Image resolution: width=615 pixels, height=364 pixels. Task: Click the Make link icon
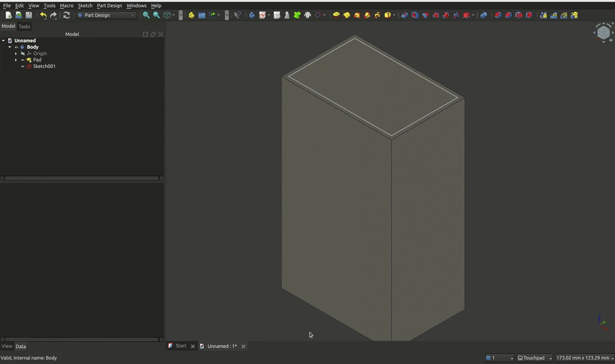(212, 15)
